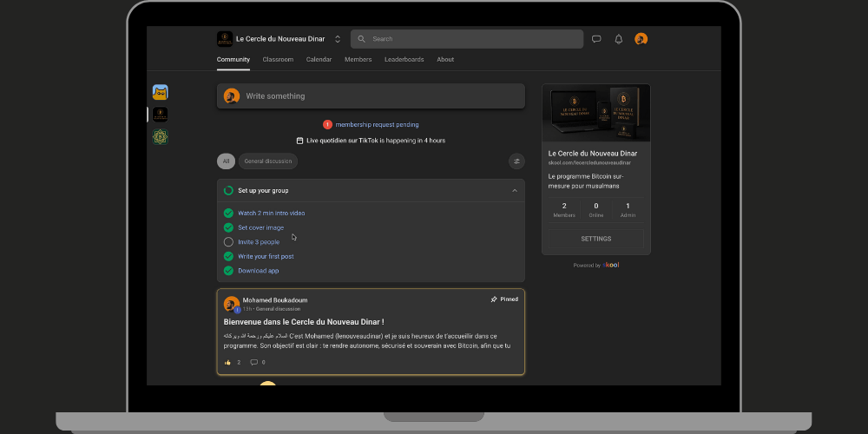Open the group cover image thumbnail
This screenshot has height=434, width=868.
pos(596,113)
